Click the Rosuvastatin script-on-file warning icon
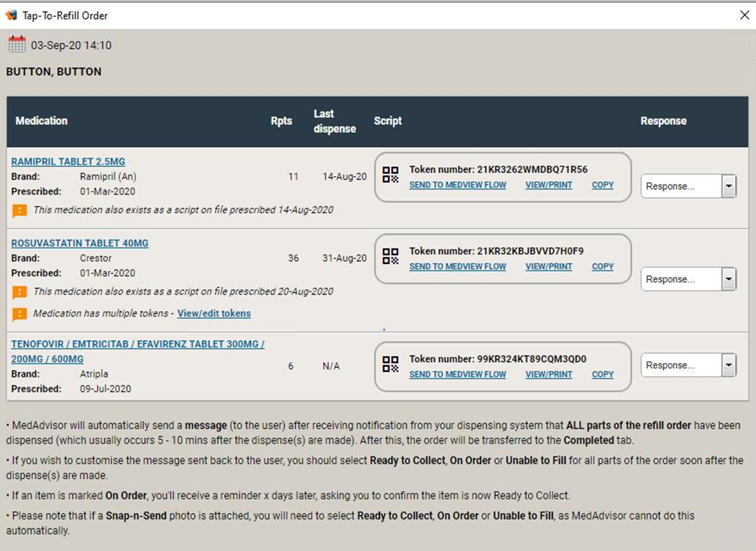Image resolution: width=756 pixels, height=551 pixels. point(19,292)
